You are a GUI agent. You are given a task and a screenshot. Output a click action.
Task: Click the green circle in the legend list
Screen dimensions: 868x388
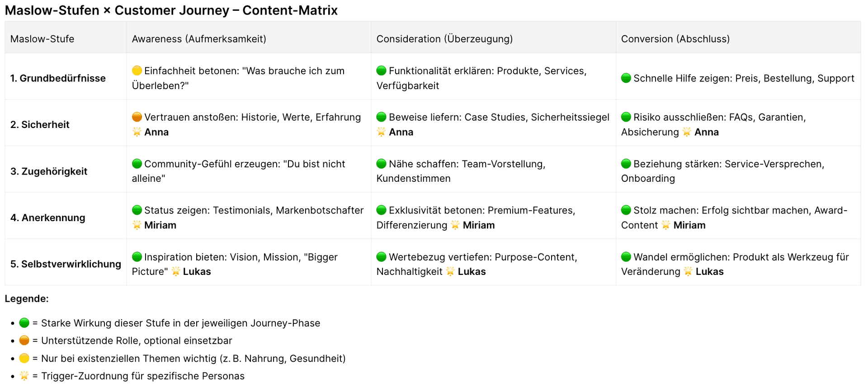tap(24, 323)
